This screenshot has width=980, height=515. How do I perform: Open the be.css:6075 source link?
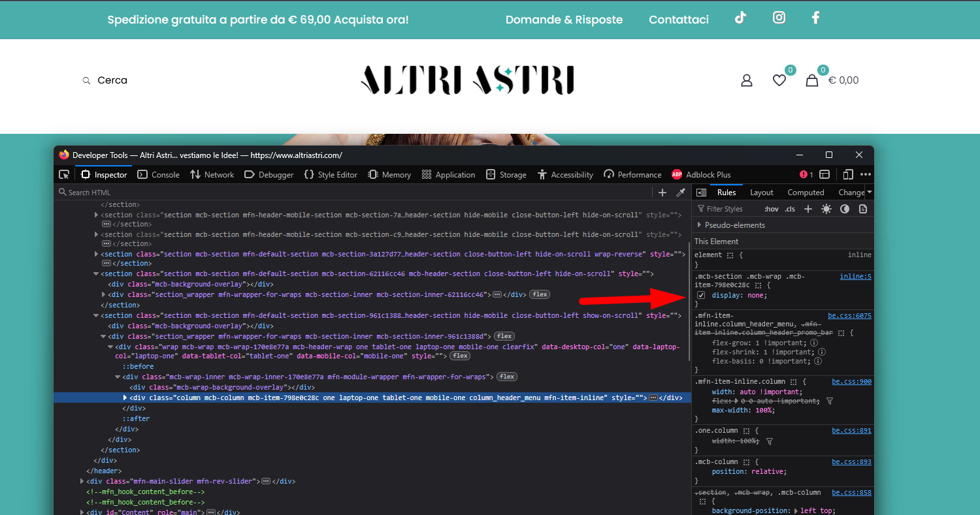tap(849, 316)
